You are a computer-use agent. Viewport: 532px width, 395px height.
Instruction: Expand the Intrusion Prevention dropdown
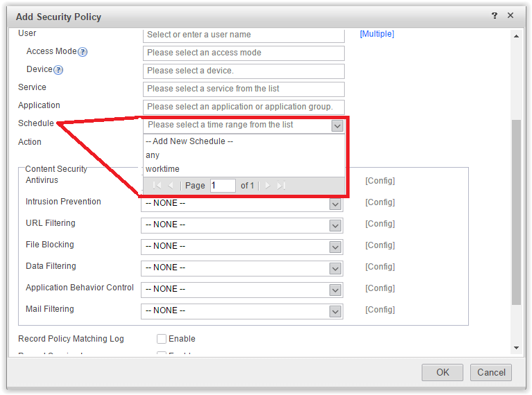[336, 204]
